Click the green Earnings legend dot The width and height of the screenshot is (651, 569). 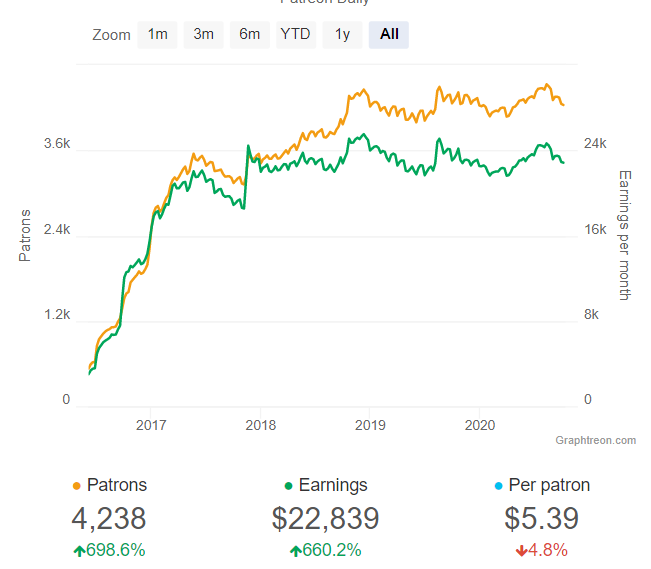(289, 486)
